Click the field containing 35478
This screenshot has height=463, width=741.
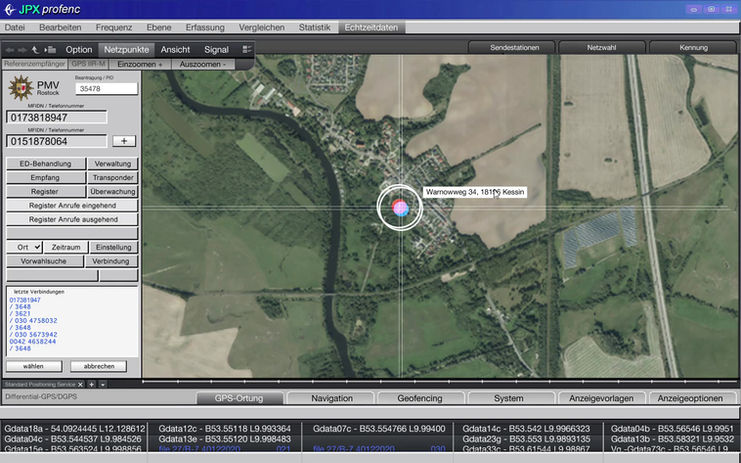pos(106,88)
